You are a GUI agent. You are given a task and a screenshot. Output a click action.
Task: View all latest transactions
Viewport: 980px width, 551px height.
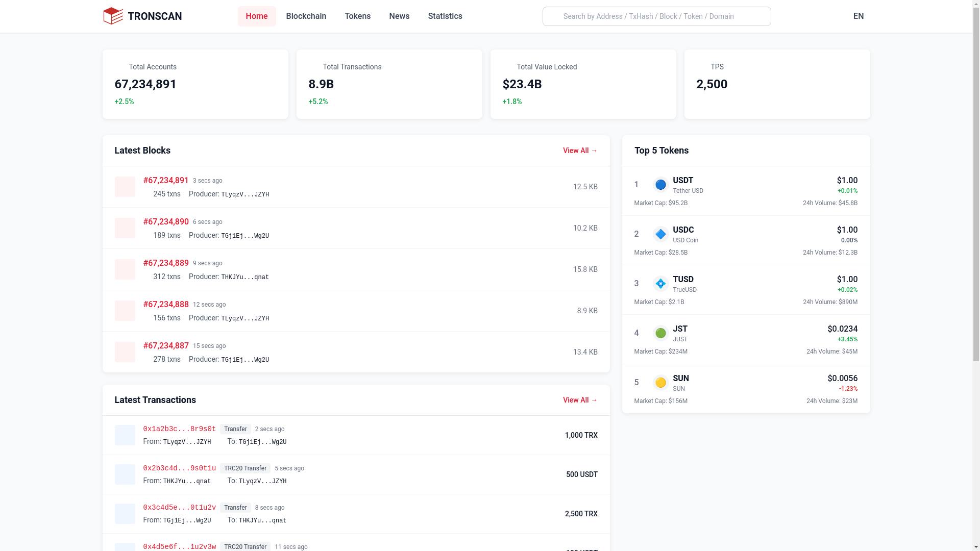(x=580, y=400)
